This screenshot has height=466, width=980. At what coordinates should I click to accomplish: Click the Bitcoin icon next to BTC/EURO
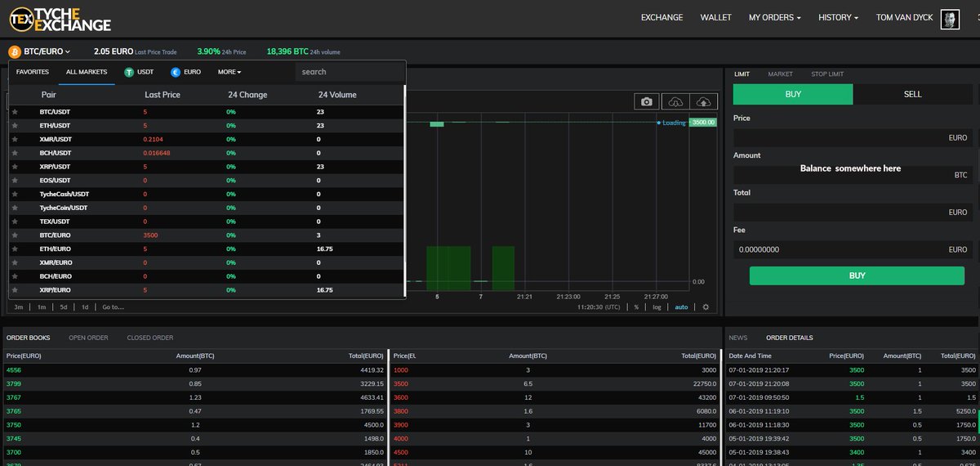pyautogui.click(x=15, y=52)
